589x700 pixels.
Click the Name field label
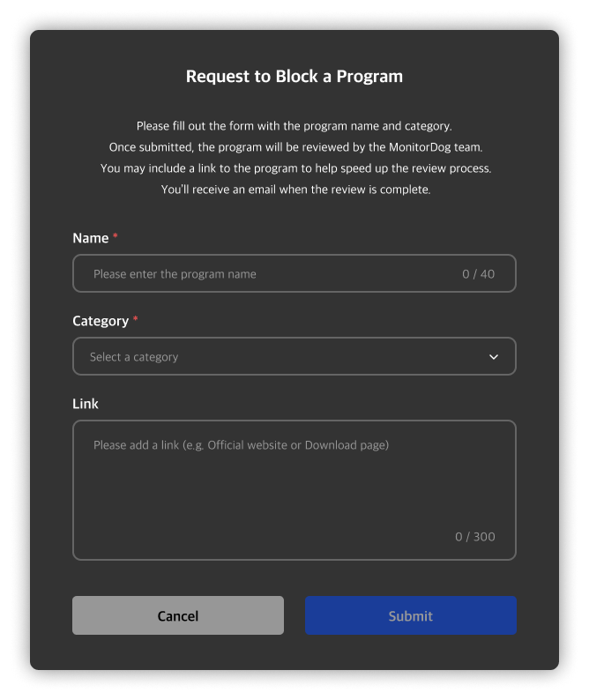tap(90, 238)
